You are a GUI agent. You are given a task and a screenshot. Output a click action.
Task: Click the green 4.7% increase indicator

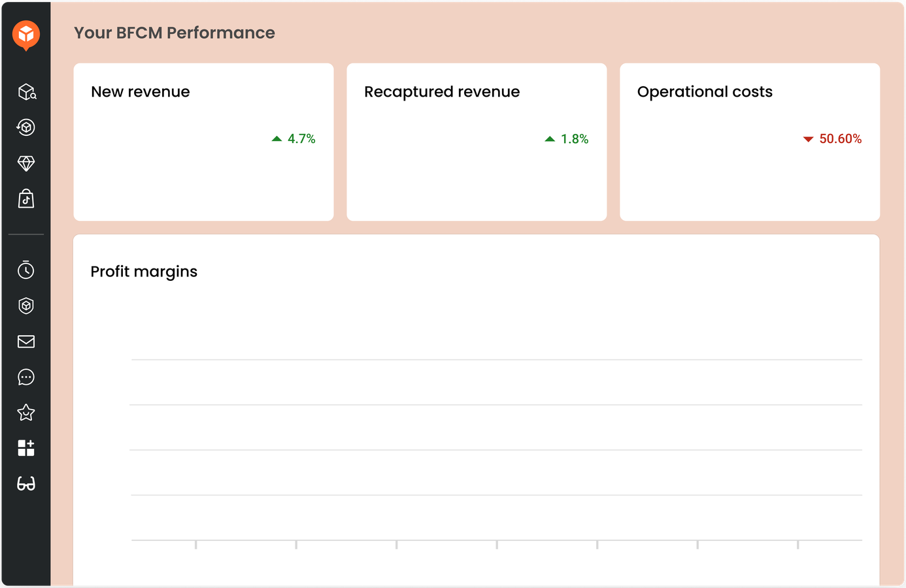(x=294, y=139)
